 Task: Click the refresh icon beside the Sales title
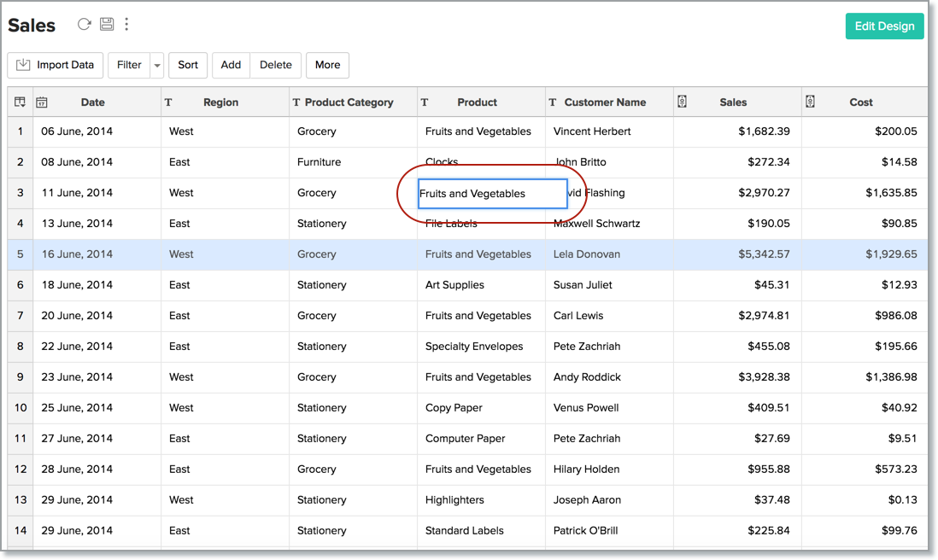pos(84,25)
